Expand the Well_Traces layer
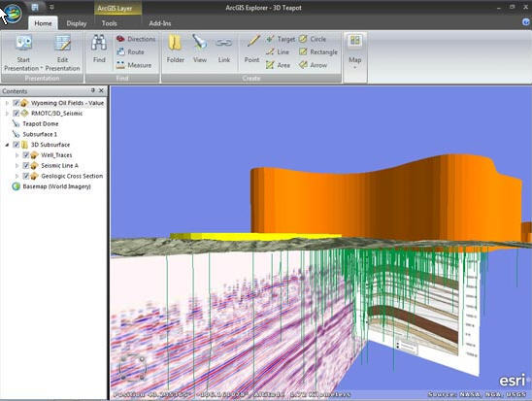 [x=17, y=155]
